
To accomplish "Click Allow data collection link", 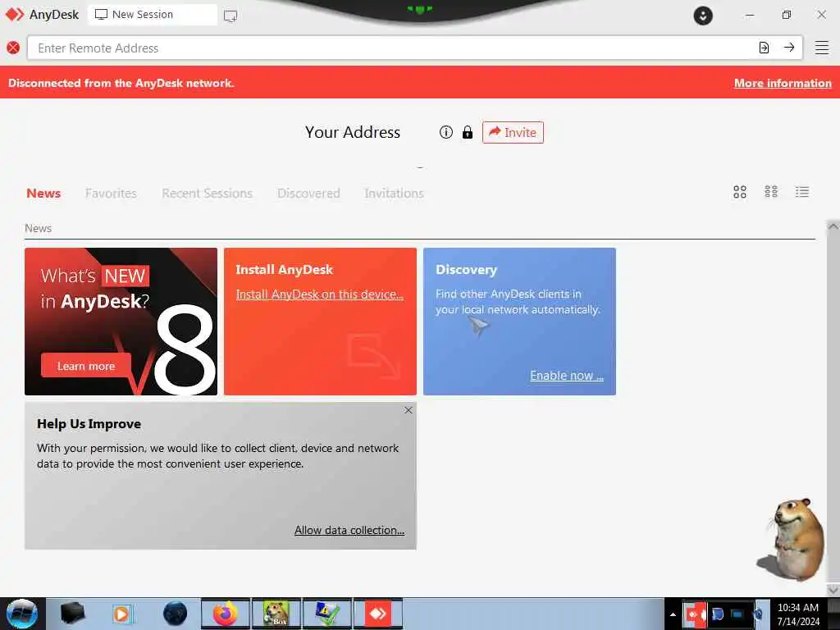I will click(349, 531).
